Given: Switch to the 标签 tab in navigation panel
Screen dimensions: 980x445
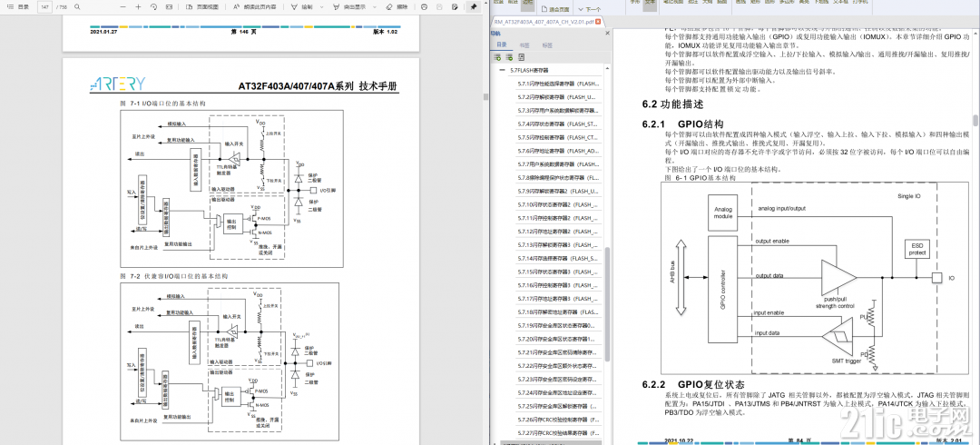Looking at the screenshot, I should 547,45.
